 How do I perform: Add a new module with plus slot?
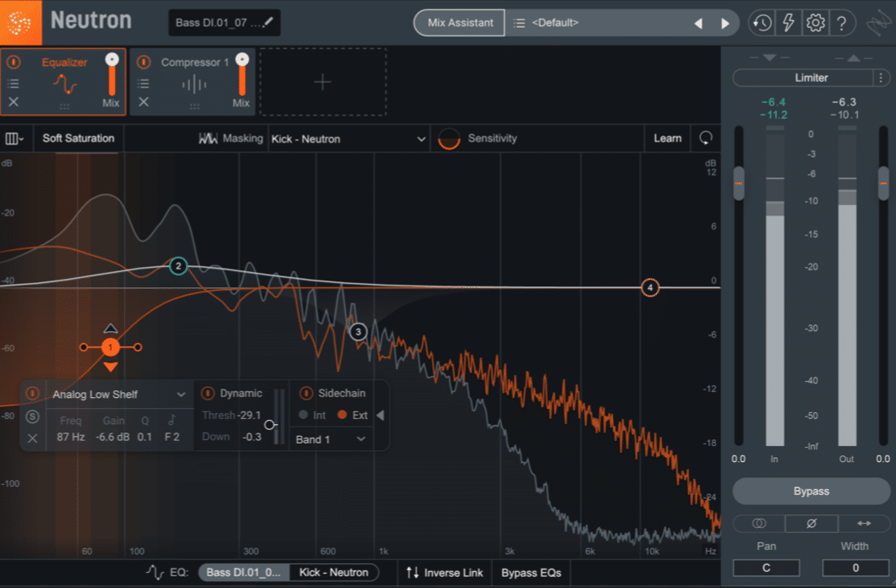point(323,82)
